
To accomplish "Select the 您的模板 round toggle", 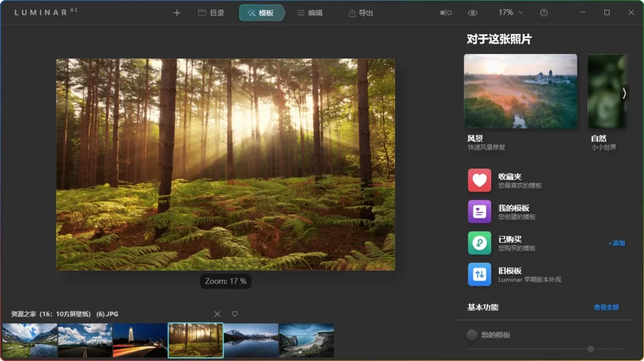I will [472, 335].
